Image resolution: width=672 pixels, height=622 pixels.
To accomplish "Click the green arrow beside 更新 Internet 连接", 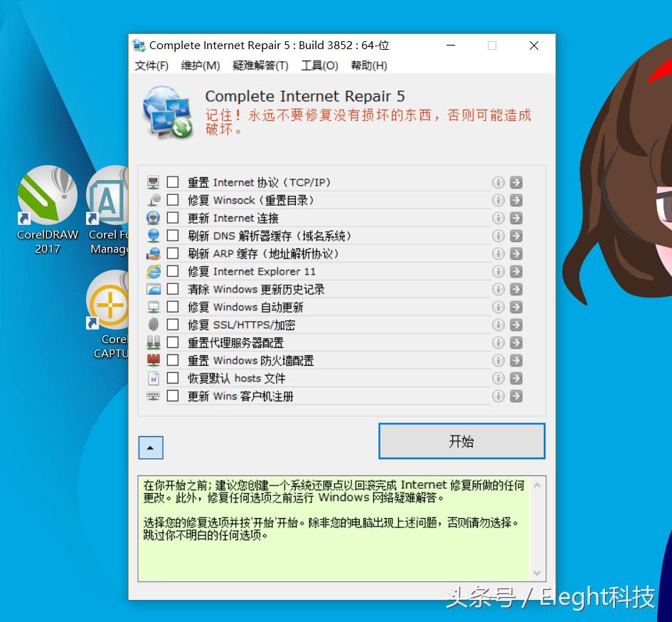I will click(516, 218).
